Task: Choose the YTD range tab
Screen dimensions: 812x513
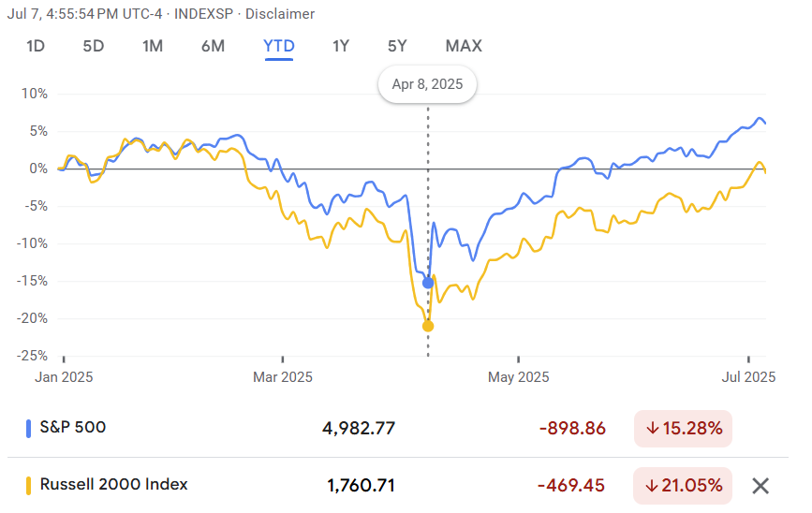Action: 279,47
